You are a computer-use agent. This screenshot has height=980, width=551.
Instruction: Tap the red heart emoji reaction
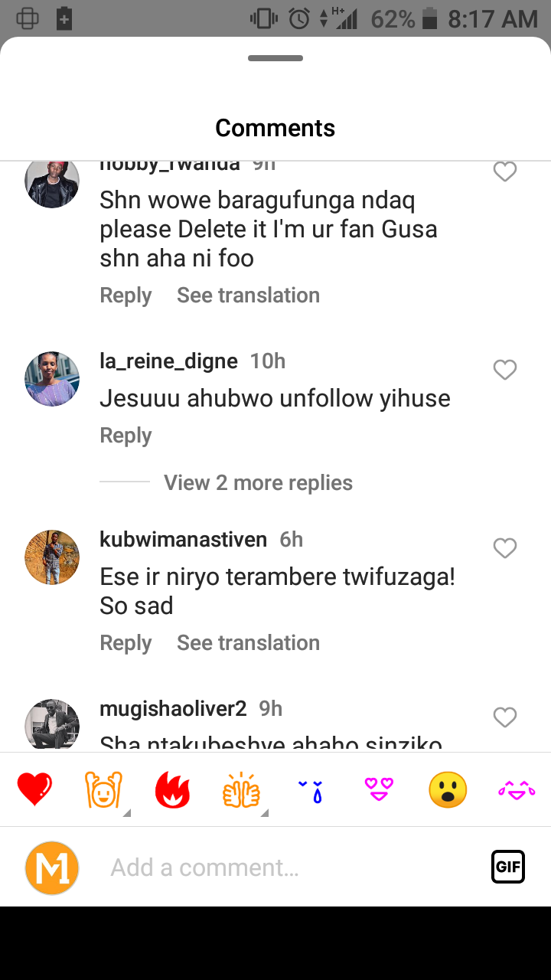[35, 789]
